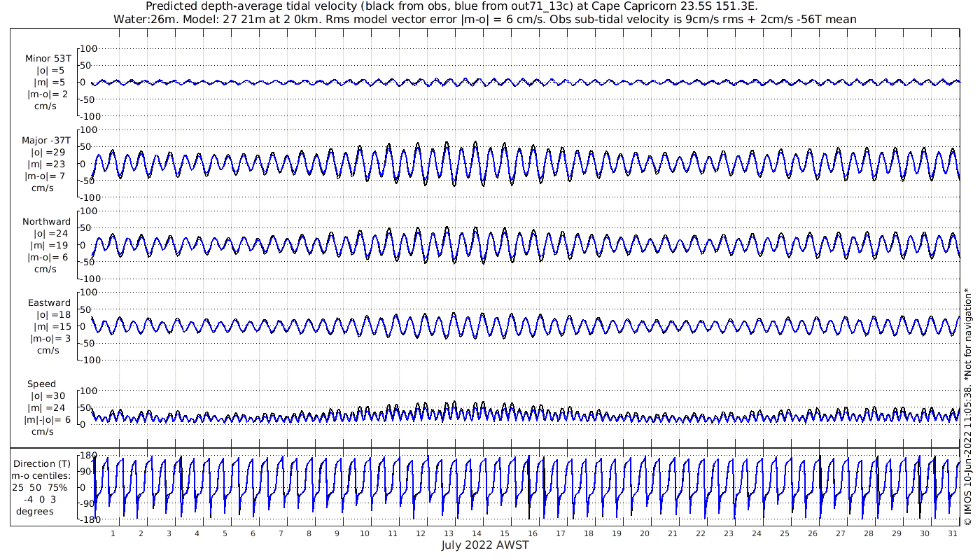Click the "25 50 75%" centile header
980x560 pixels.
(x=41, y=487)
